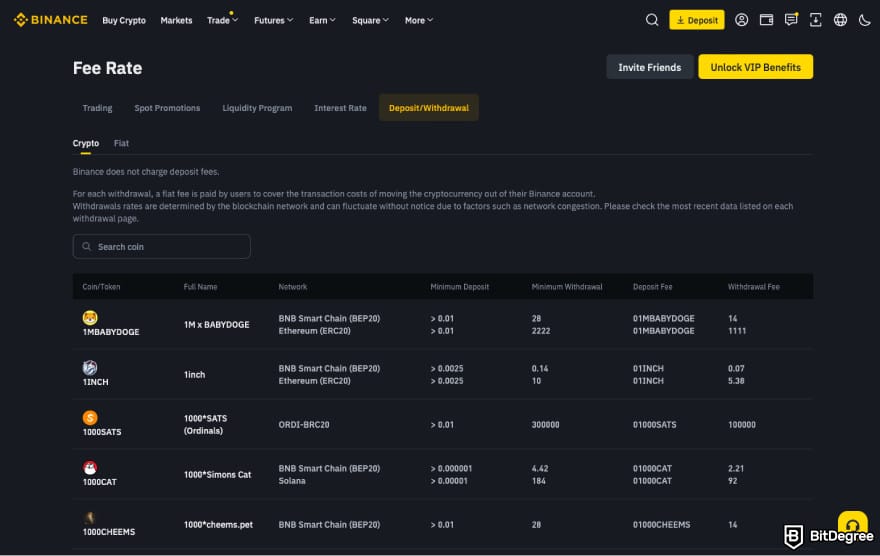
Task: Click the 1000SATS token label
Action: 102,432
